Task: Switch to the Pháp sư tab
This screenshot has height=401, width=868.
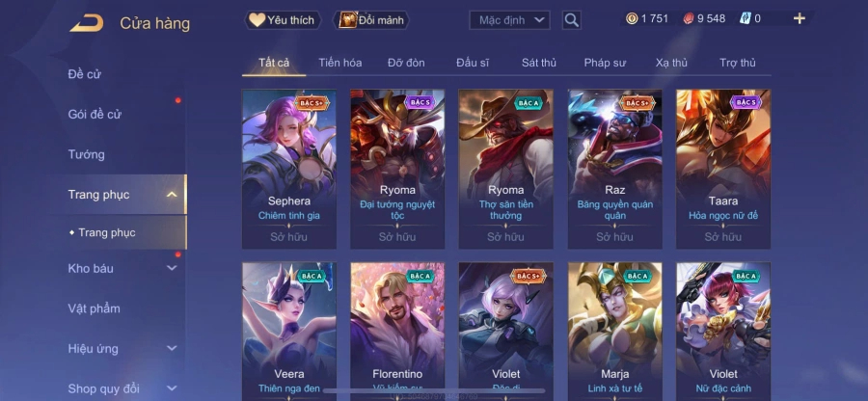Action: [605, 63]
